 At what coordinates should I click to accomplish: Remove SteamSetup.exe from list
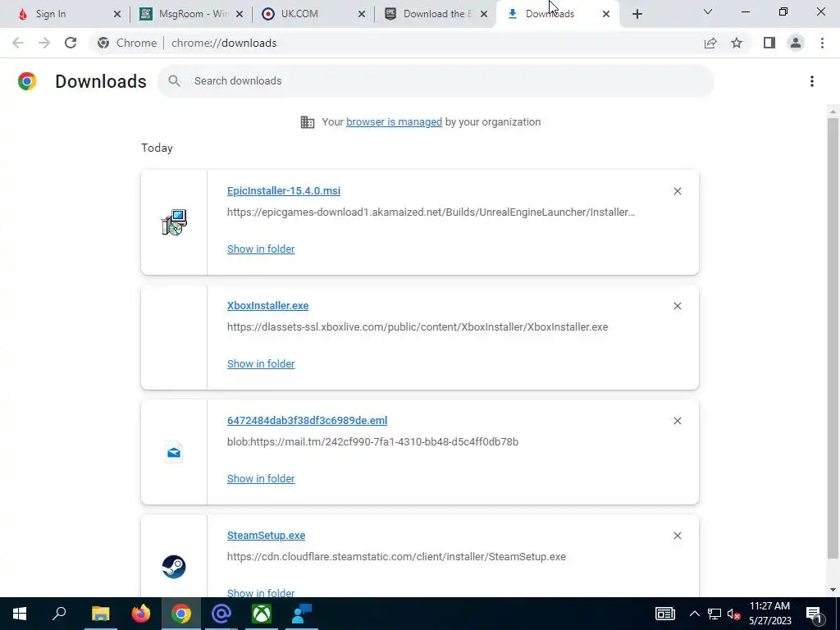click(677, 536)
